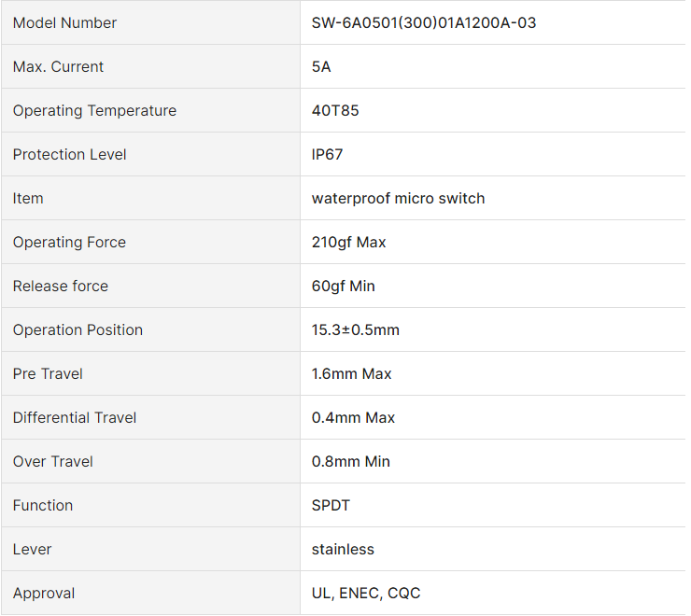Select the 0.4mm Max differential travel value
The image size is (691, 616).
coord(353,418)
